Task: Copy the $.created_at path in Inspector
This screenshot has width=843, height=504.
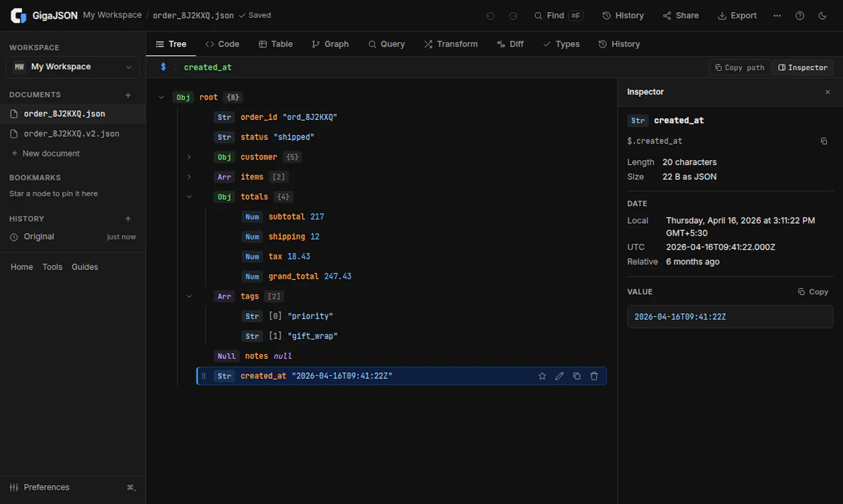Action: [x=824, y=141]
